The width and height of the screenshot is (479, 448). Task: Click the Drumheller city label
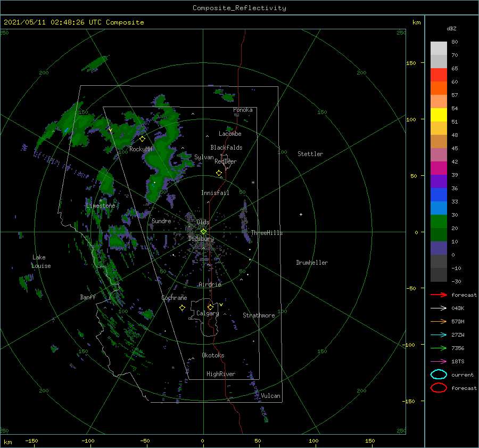point(312,263)
